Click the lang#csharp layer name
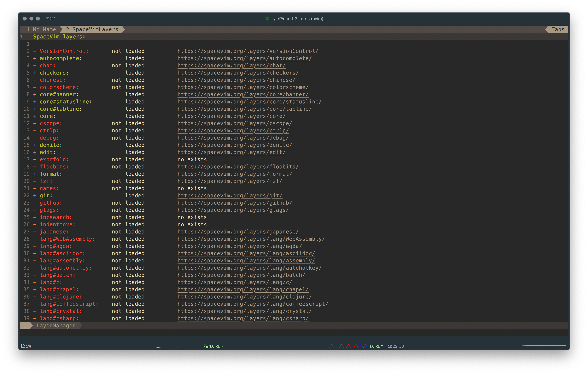This screenshot has height=374, width=588. pyautogui.click(x=59, y=318)
